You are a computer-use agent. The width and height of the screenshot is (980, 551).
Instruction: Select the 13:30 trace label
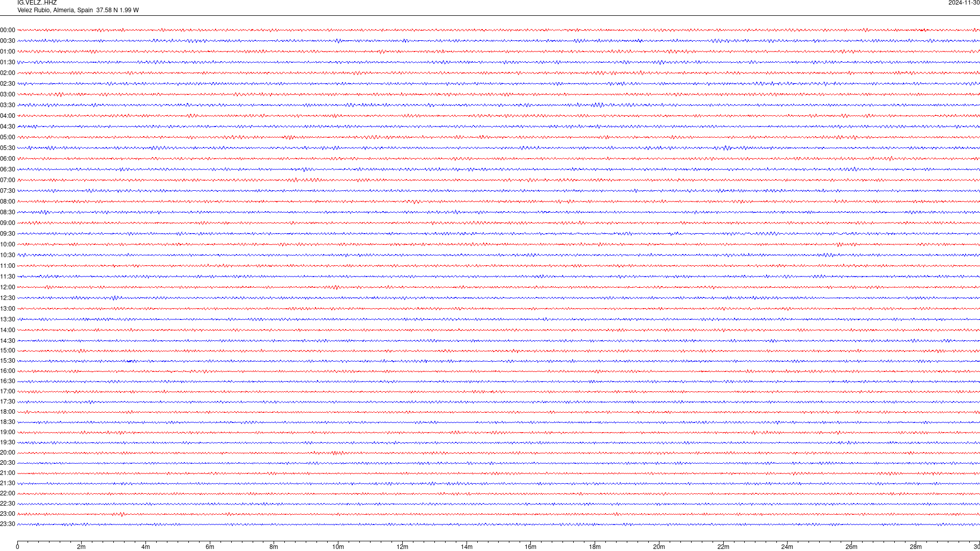8,319
